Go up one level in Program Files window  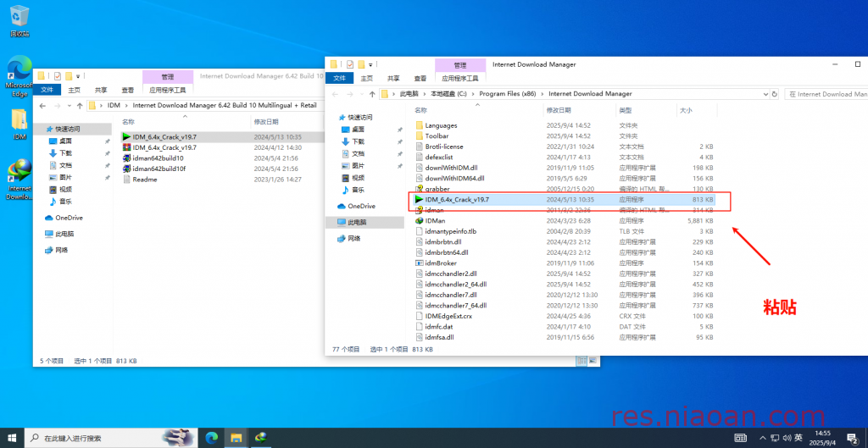[x=372, y=93]
